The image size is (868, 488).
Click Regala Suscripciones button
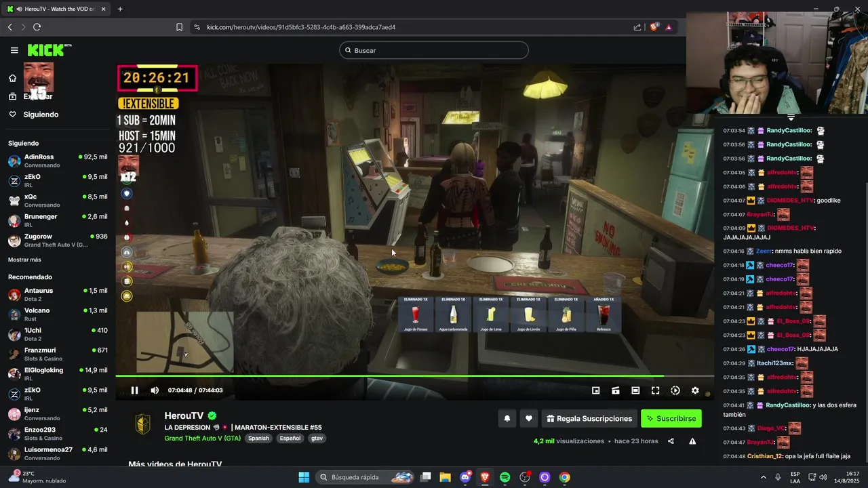click(589, 419)
